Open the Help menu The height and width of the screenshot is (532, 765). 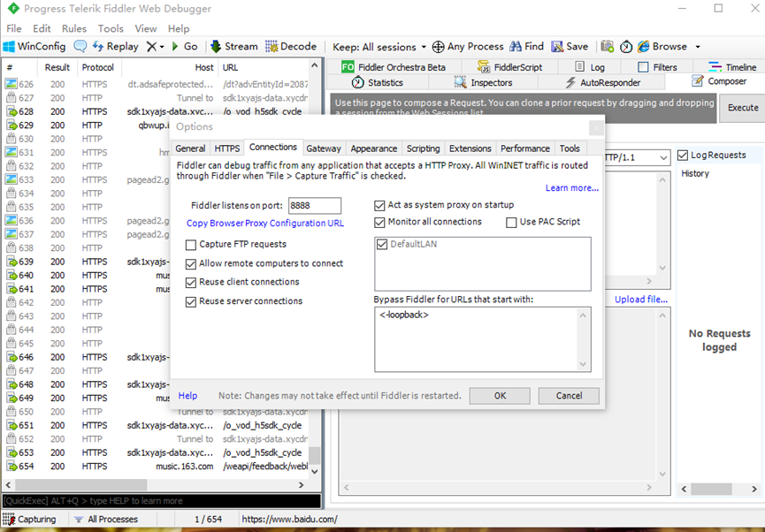point(179,28)
